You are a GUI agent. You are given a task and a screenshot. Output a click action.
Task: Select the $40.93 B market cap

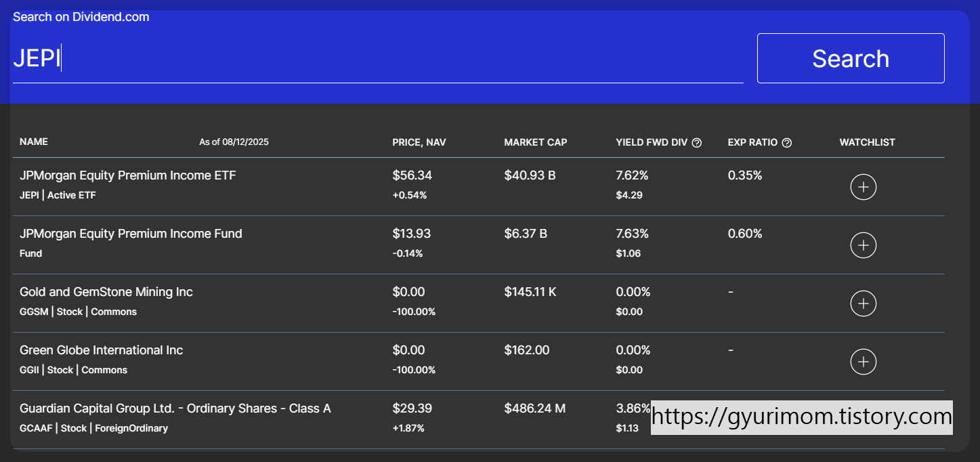(x=530, y=175)
